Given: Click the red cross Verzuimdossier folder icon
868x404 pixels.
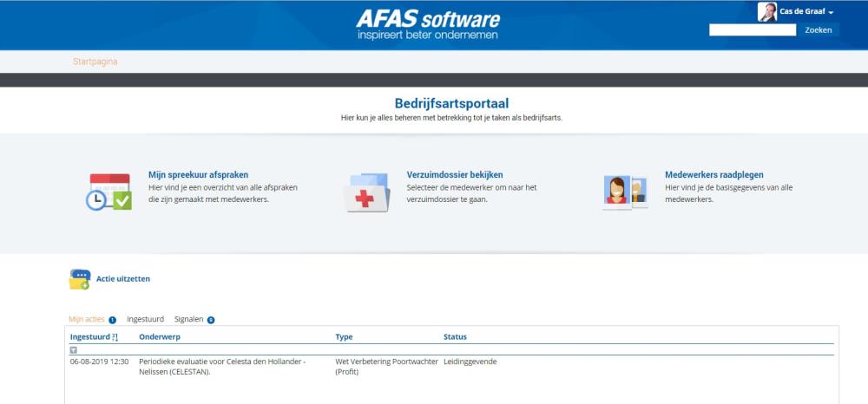Looking at the screenshot, I should click(366, 192).
